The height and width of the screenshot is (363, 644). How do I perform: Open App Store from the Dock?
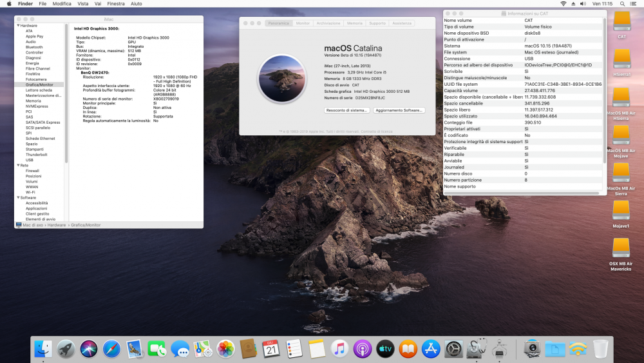[x=430, y=349]
